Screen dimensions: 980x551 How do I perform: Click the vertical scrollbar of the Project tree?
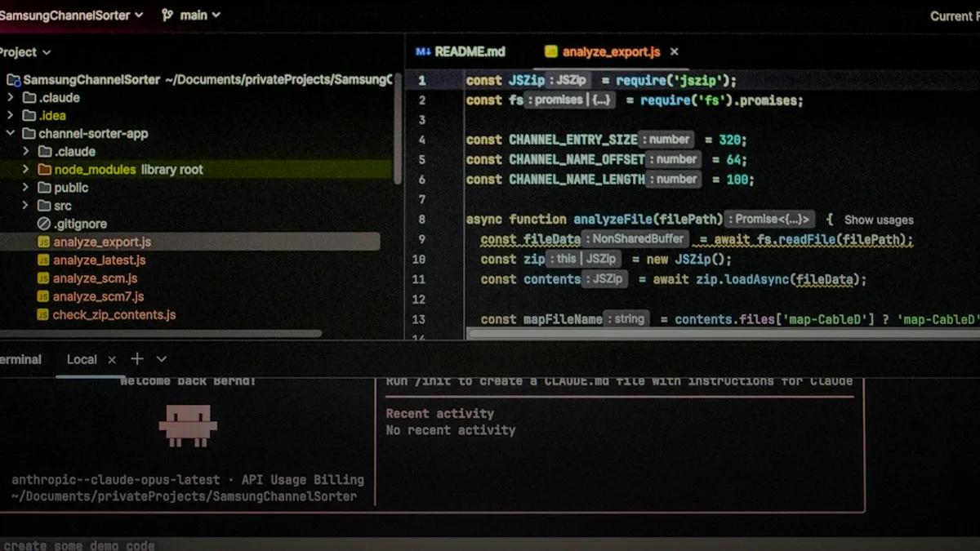398,129
